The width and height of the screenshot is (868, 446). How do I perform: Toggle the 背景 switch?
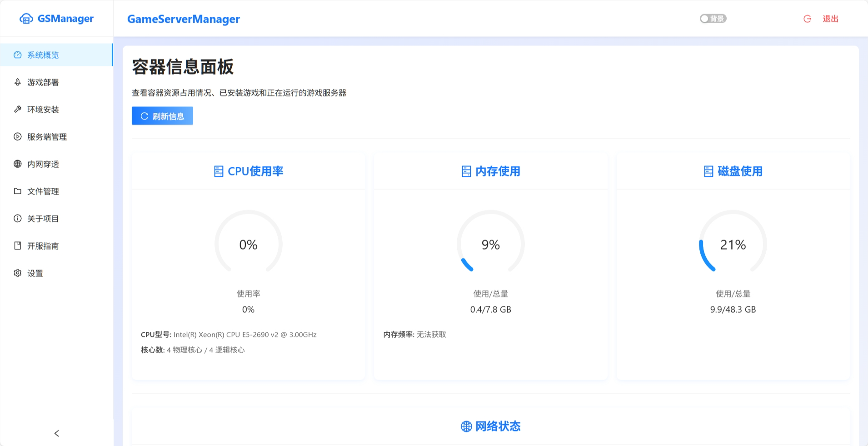pyautogui.click(x=713, y=19)
